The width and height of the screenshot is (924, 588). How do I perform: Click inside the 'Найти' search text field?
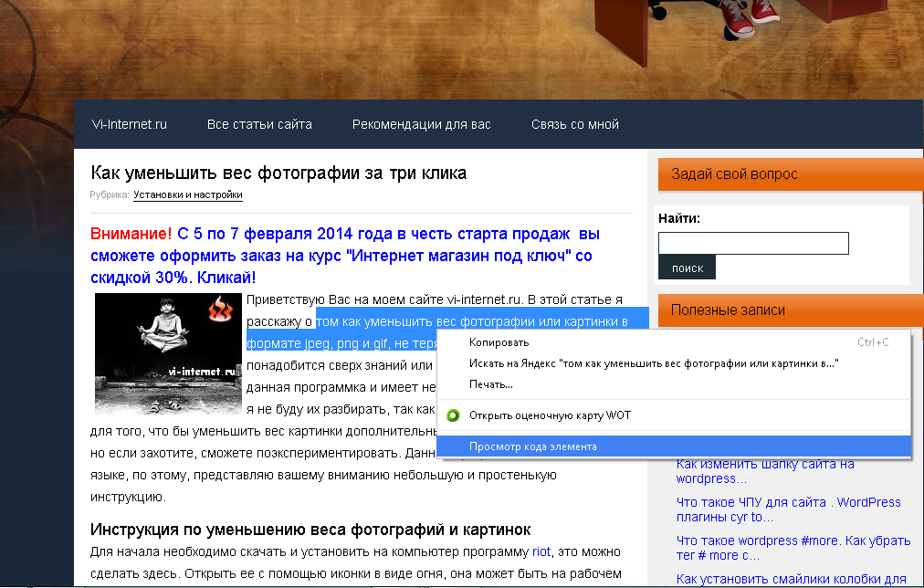[x=753, y=243]
